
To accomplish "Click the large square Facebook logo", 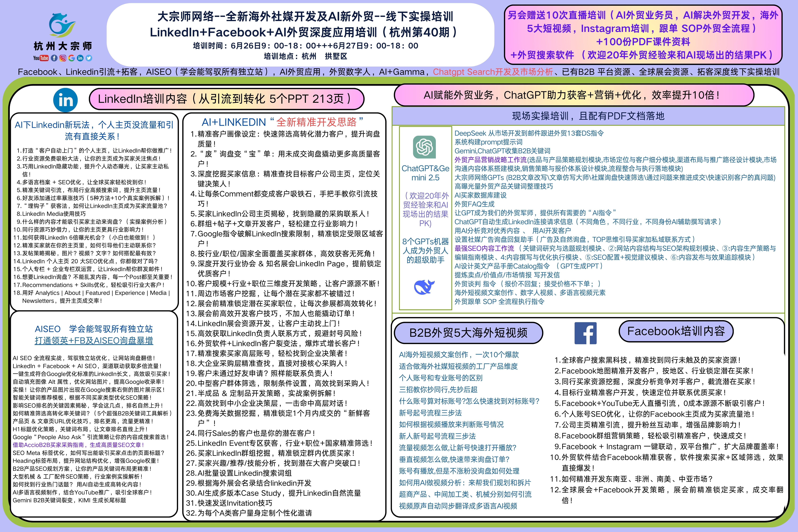I will click(585, 333).
